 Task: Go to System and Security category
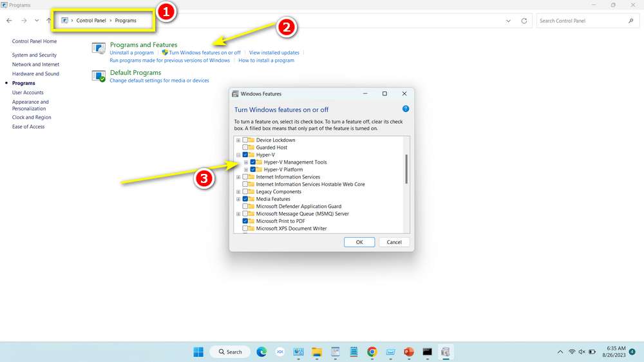pyautogui.click(x=35, y=55)
